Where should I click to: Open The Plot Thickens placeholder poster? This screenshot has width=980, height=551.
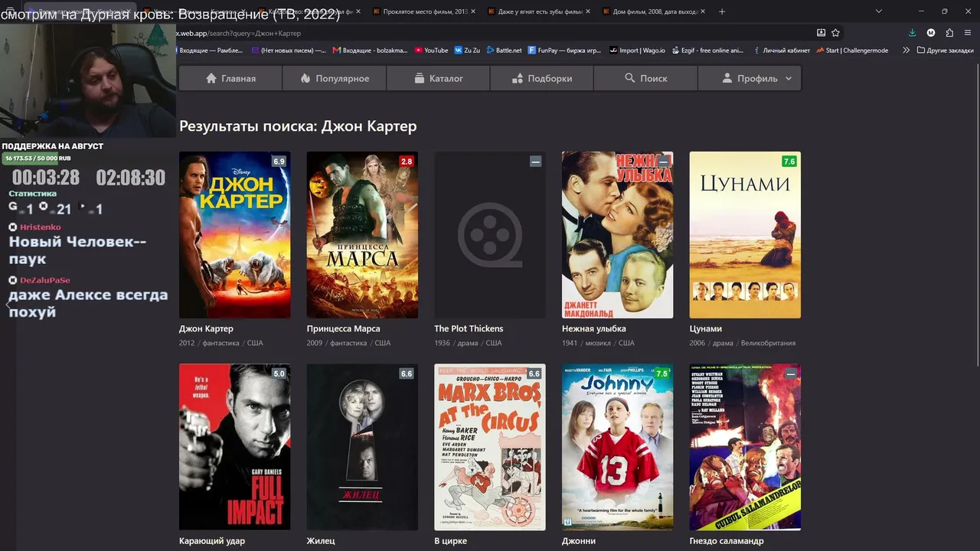490,235
